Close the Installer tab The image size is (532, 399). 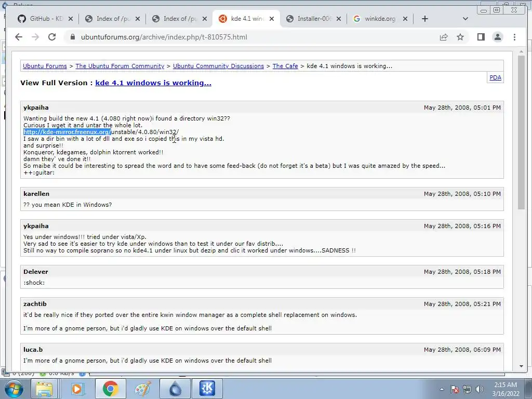[339, 19]
